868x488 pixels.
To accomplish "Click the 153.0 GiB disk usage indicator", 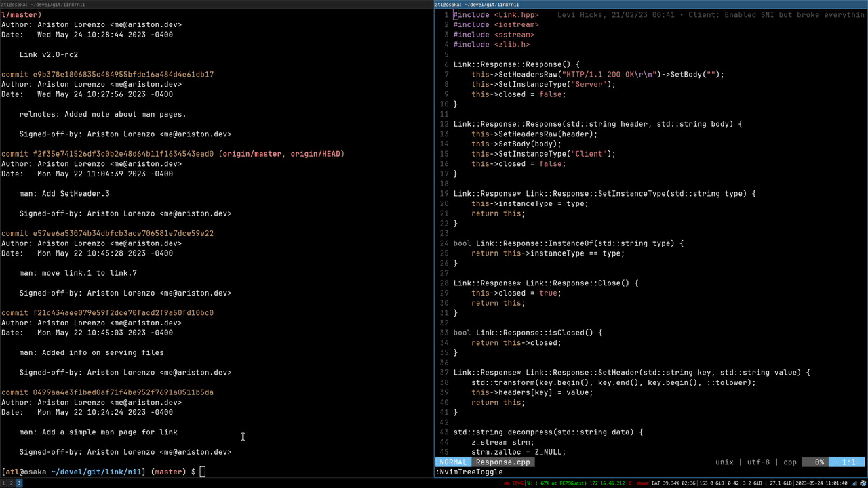I will click(x=711, y=483).
